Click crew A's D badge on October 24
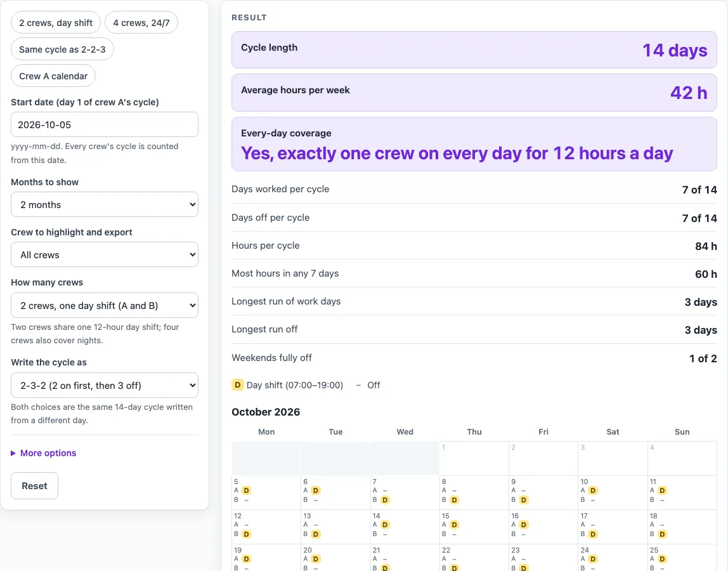This screenshot has width=728, height=571. tap(593, 559)
